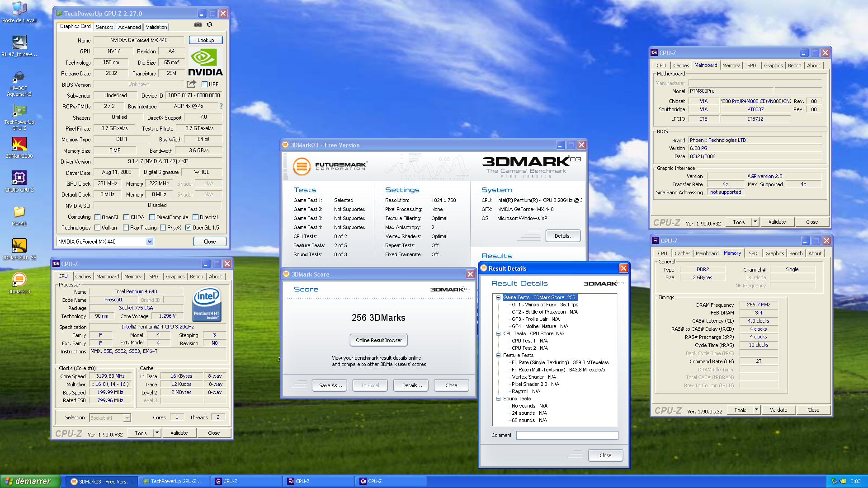Toggle the DirectCompute checkbox

pos(152,217)
